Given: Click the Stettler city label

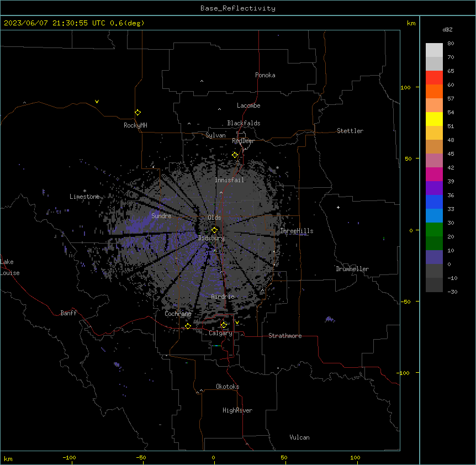Looking at the screenshot, I should (x=350, y=131).
